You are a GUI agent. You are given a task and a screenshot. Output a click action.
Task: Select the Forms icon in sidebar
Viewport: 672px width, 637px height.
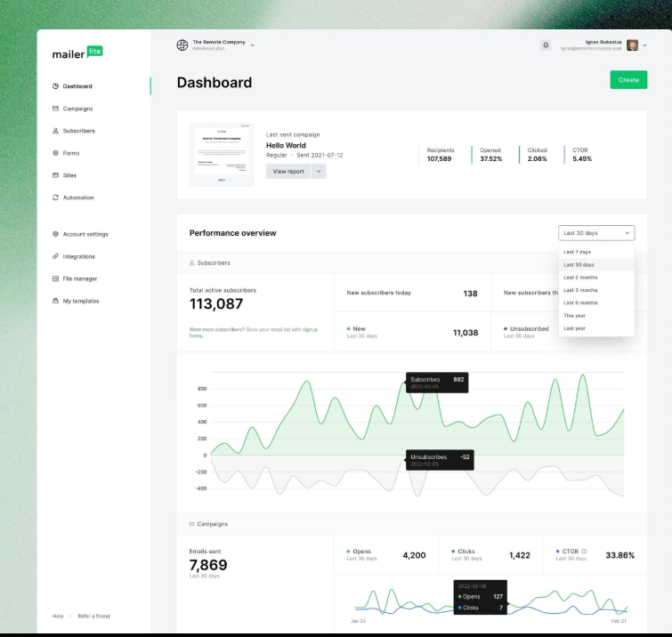55,153
